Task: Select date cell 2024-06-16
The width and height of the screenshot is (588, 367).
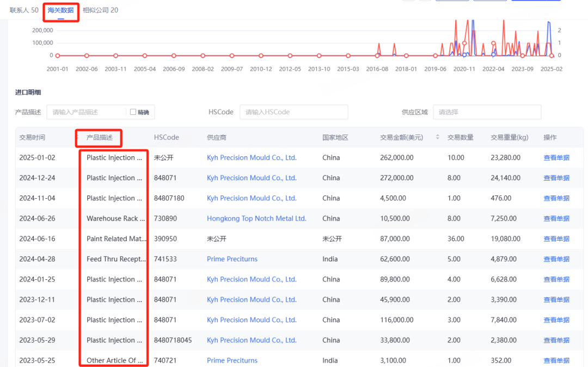Action: tap(37, 238)
